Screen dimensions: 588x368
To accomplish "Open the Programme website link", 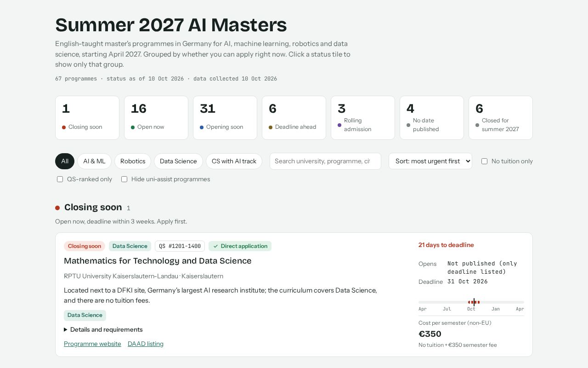I will [x=92, y=344].
